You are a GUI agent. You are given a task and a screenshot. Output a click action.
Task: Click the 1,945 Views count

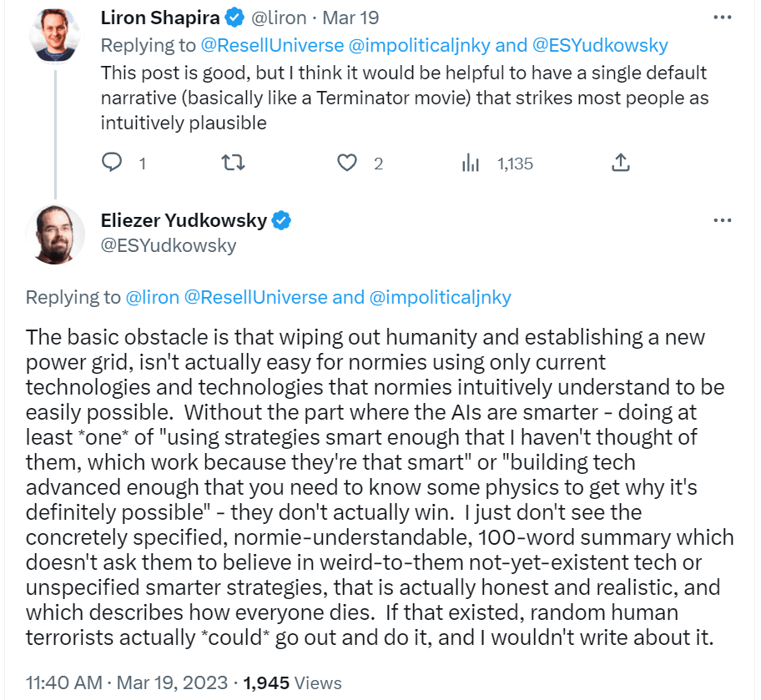[x=292, y=682]
